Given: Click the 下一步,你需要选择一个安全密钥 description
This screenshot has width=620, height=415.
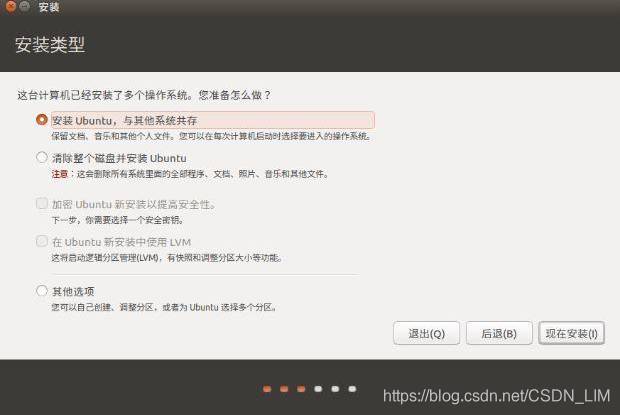Looking at the screenshot, I should pyautogui.click(x=117, y=220).
